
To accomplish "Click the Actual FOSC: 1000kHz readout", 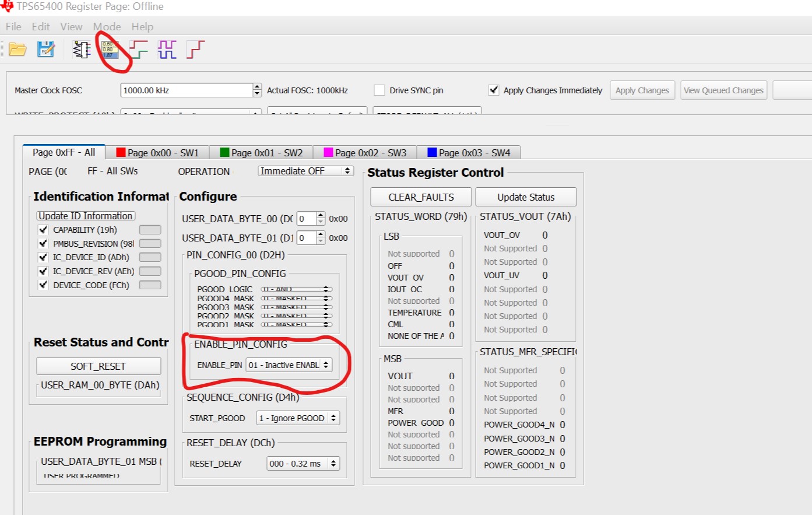I will [x=307, y=90].
